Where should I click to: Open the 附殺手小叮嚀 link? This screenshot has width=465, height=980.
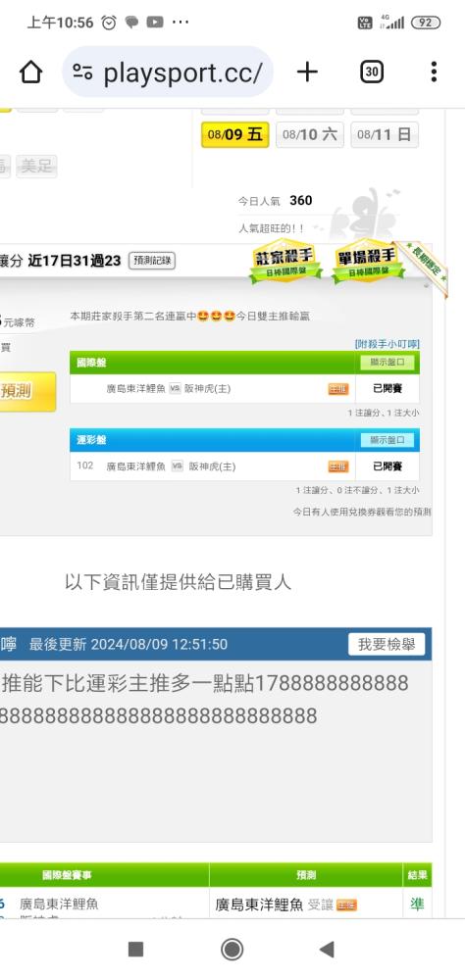click(x=387, y=344)
